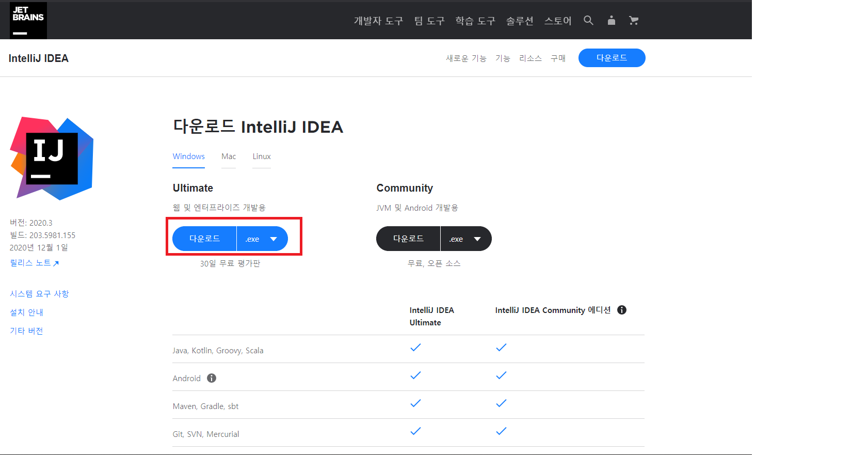The width and height of the screenshot is (868, 455).
Task: Click Ultimate edition heading
Action: coord(193,188)
